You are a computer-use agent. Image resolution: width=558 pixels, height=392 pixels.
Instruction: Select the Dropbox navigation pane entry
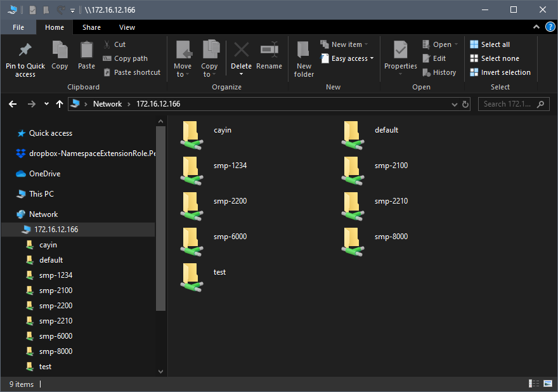[x=86, y=154]
